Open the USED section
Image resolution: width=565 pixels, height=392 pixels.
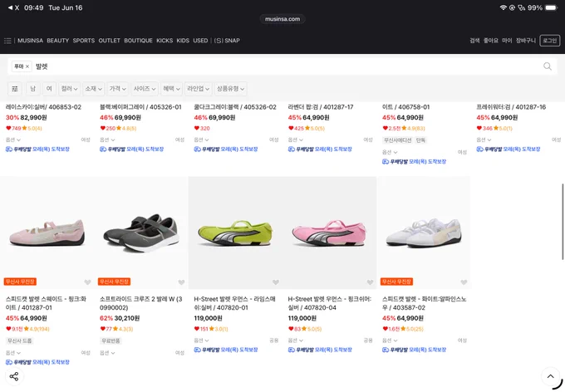[x=200, y=41]
